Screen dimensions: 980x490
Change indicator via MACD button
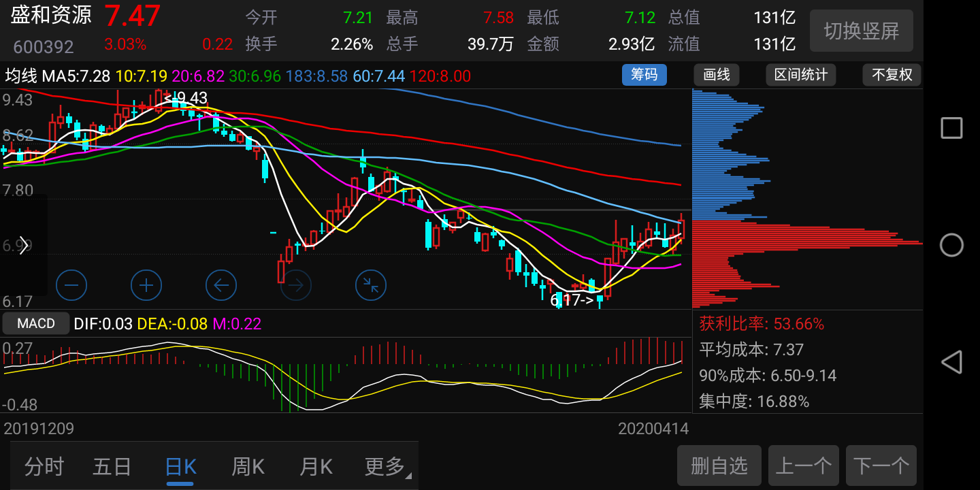(x=36, y=323)
